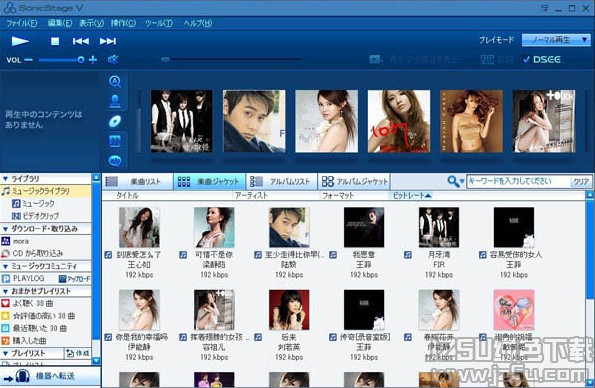Increase volume with the plus icon
Image resolution: width=595 pixels, height=388 pixels.
93,60
